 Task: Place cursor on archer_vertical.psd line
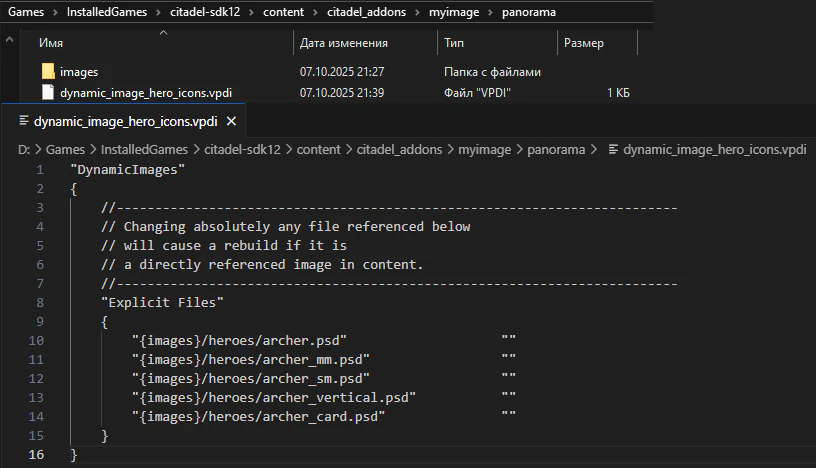coord(273,398)
